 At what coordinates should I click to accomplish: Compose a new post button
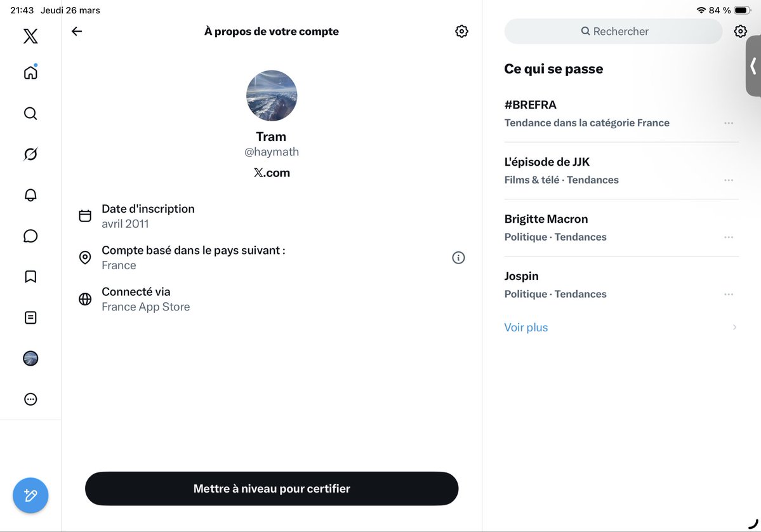30,495
